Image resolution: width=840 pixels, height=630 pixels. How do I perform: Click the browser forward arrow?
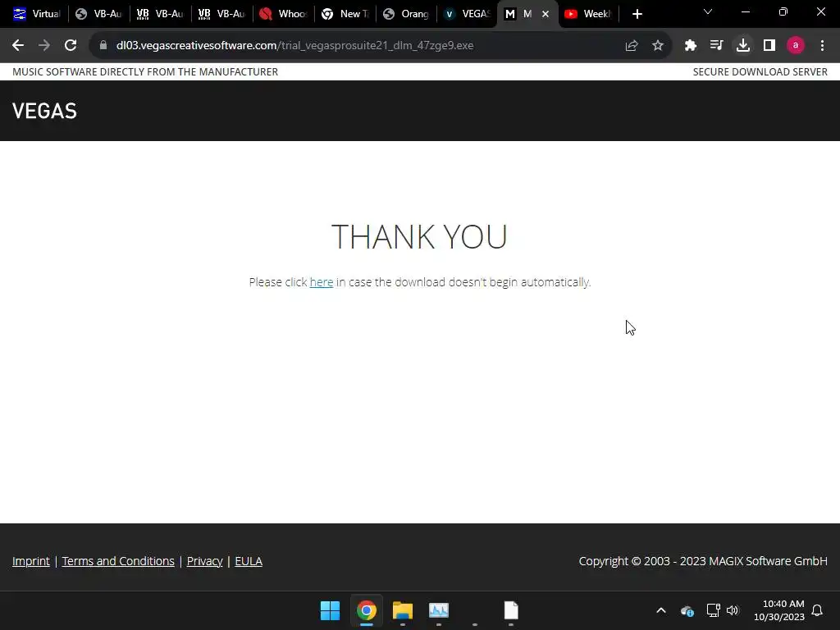pyautogui.click(x=44, y=46)
